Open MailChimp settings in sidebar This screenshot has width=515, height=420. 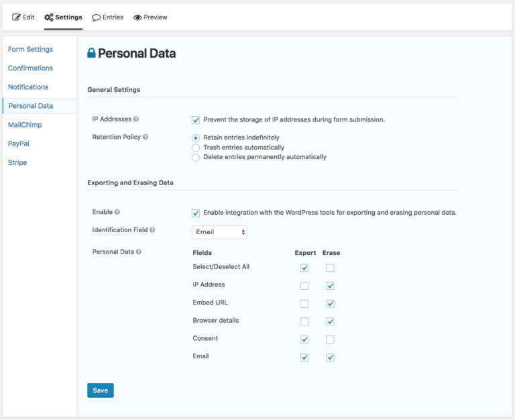25,125
